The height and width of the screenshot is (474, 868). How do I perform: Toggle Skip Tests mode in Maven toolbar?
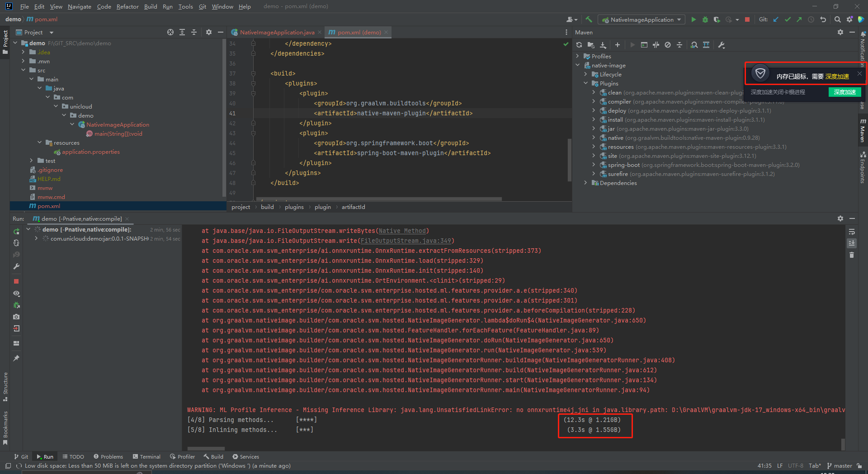coord(668,45)
